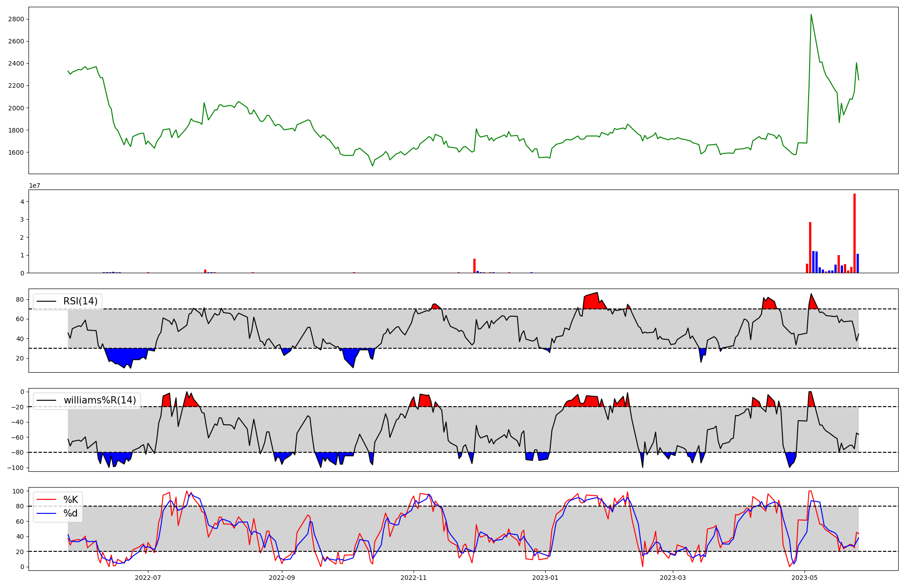Click the red %K legend line
This screenshot has width=905, height=588.
pyautogui.click(x=47, y=500)
